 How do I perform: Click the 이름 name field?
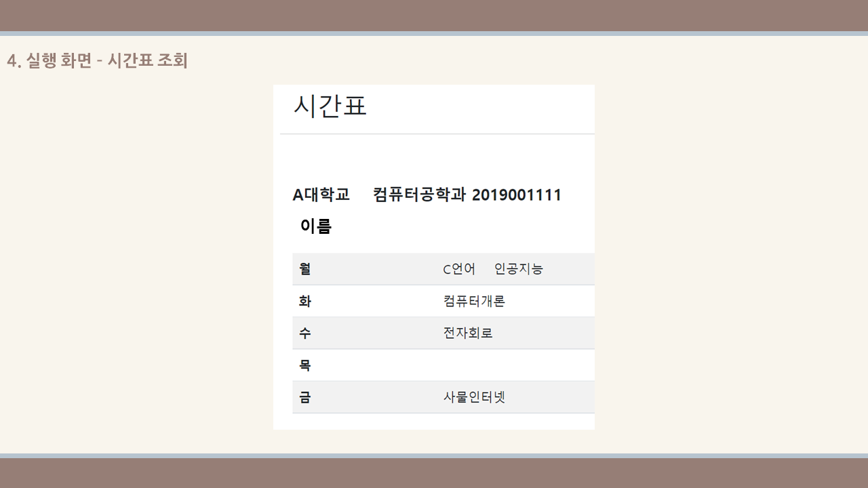316,226
